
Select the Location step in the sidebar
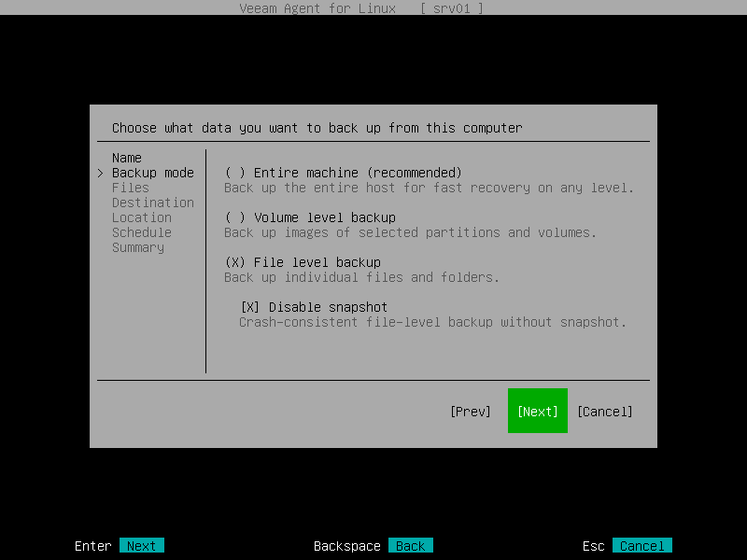141,217
